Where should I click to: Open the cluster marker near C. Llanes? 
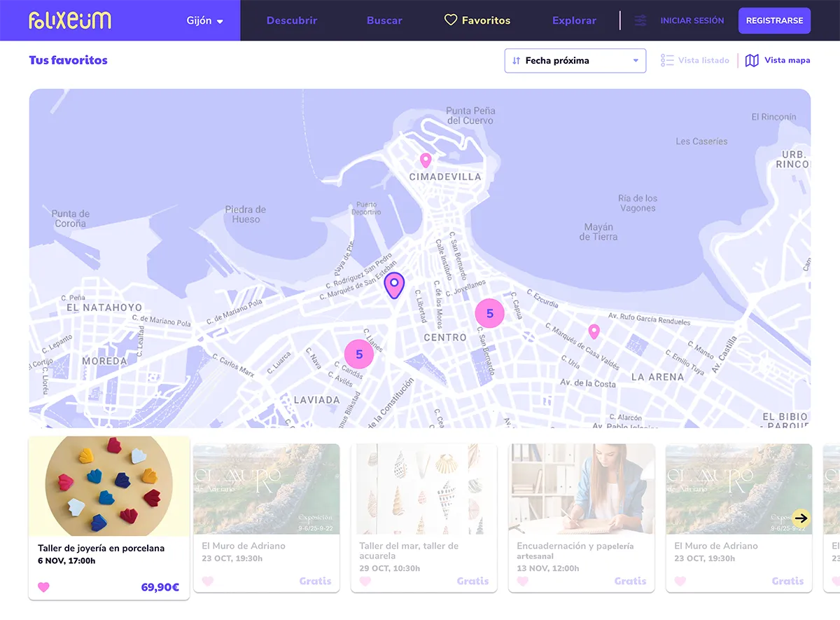(359, 354)
